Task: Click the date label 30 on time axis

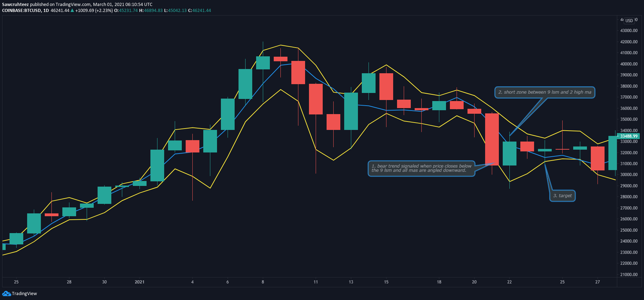Action: (x=104, y=282)
